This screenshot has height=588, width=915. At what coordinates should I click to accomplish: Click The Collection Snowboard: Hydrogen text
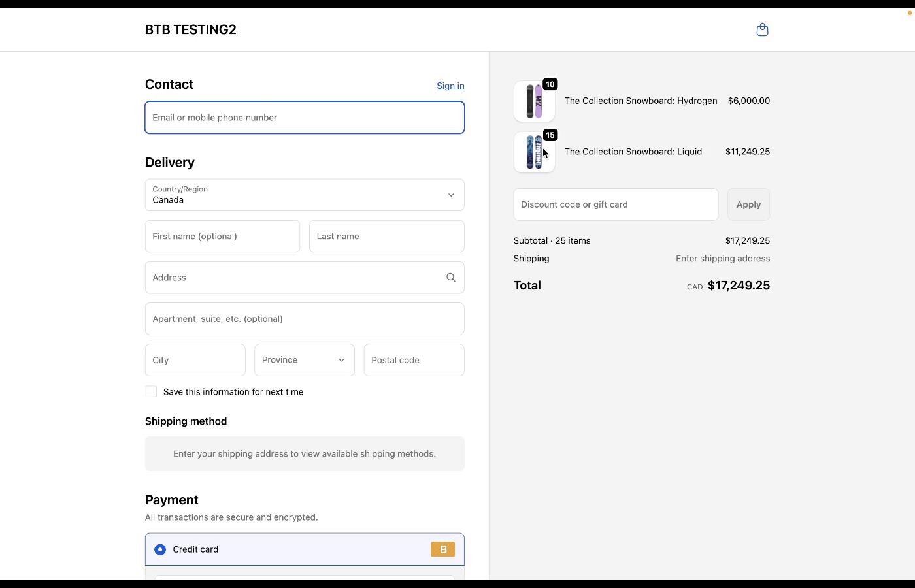(x=640, y=101)
